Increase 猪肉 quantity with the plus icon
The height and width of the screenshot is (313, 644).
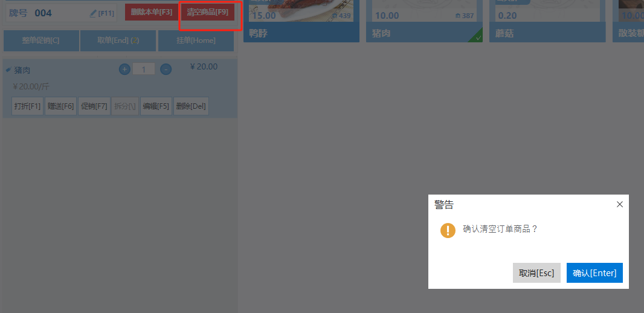point(124,69)
